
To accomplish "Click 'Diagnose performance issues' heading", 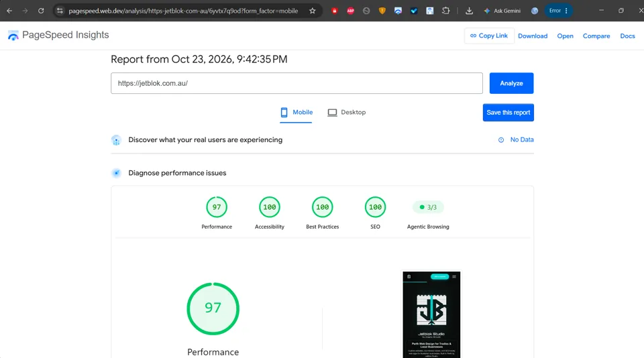I will pos(177,173).
